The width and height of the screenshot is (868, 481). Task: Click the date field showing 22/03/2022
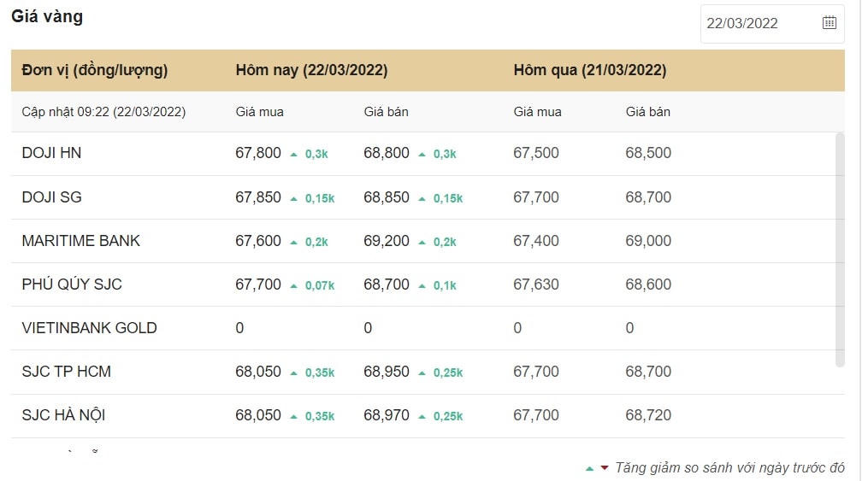pyautogui.click(x=772, y=23)
